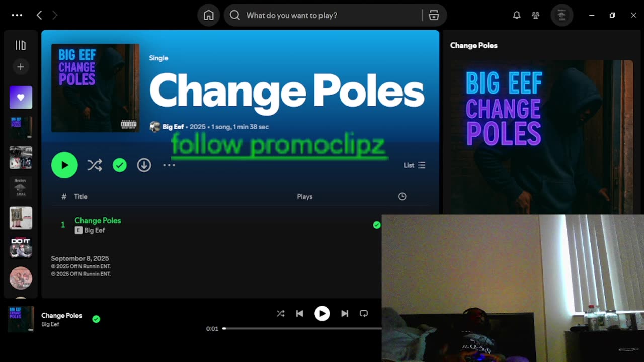644x362 pixels.
Task: Open Friend Activity icon
Action: tap(536, 15)
